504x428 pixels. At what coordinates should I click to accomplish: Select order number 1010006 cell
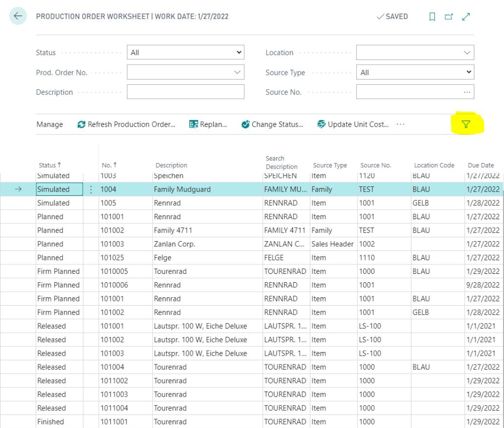tap(125, 285)
